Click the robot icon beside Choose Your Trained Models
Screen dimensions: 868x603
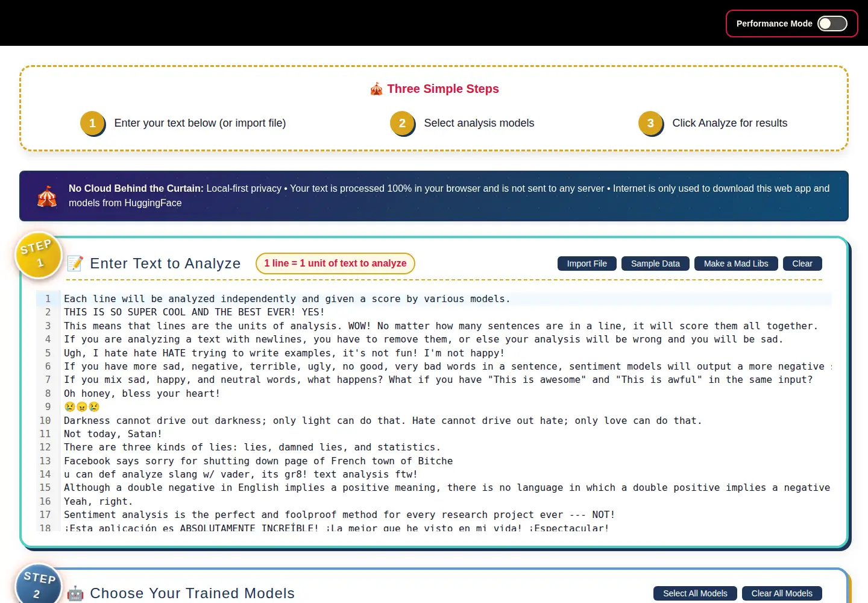click(75, 593)
